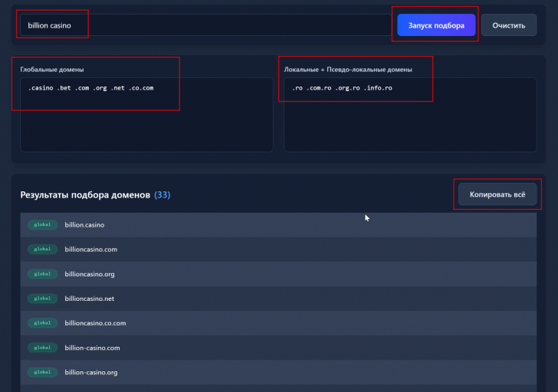Click the 'billion casino' search input field

(x=205, y=25)
